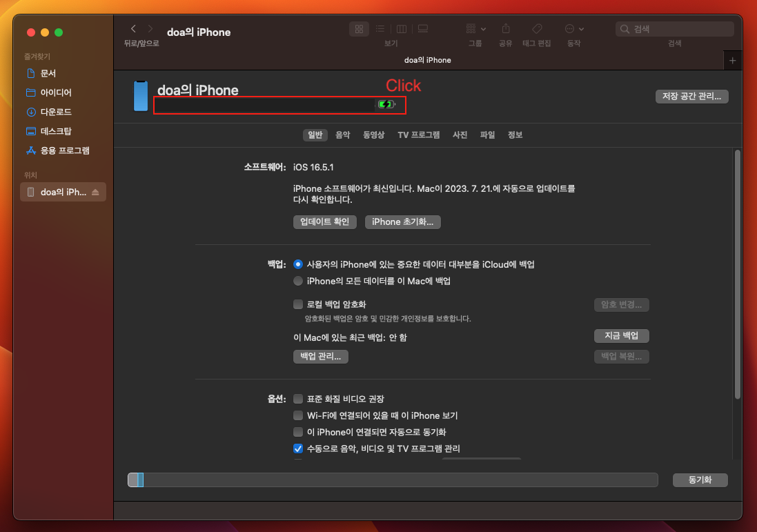Select 이 Mac에 백업 radio option
Viewport: 757px width, 532px height.
[298, 281]
